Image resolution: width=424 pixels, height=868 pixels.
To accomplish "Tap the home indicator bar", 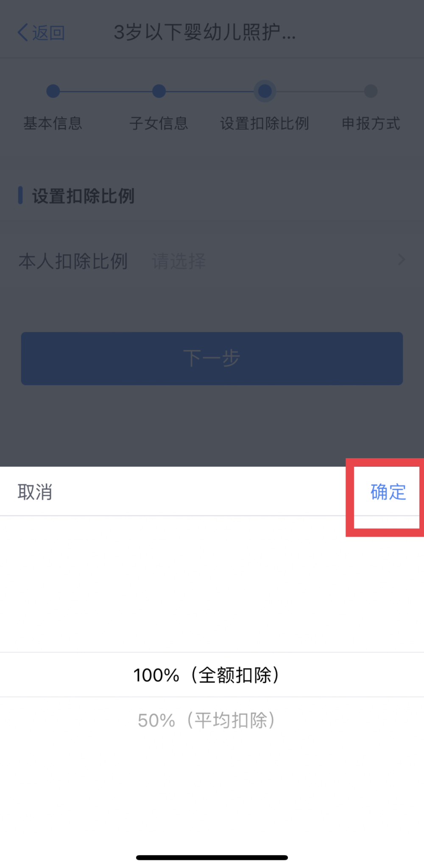I will pyautogui.click(x=212, y=857).
